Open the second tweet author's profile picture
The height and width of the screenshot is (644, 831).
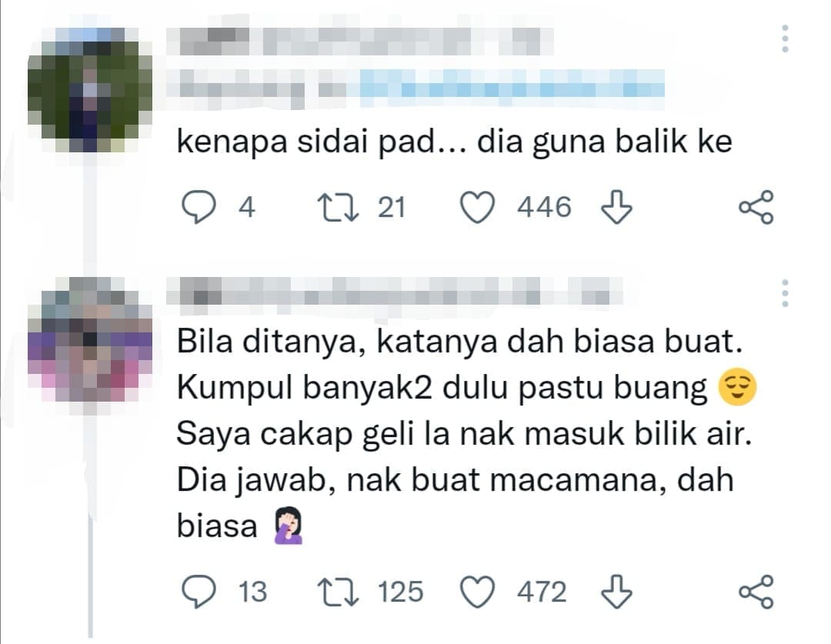click(x=90, y=339)
